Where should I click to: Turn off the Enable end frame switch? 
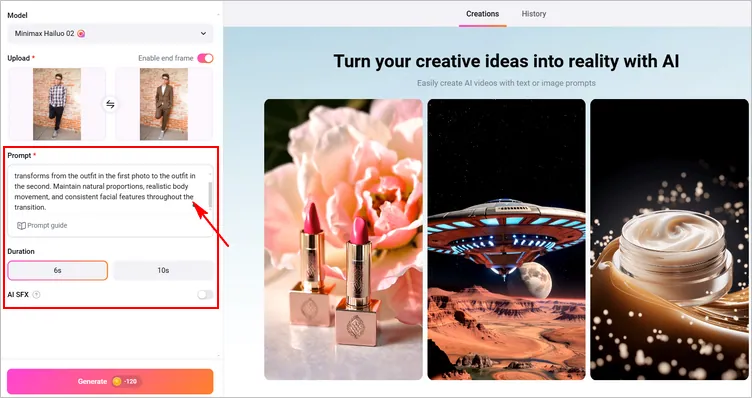pyautogui.click(x=205, y=58)
